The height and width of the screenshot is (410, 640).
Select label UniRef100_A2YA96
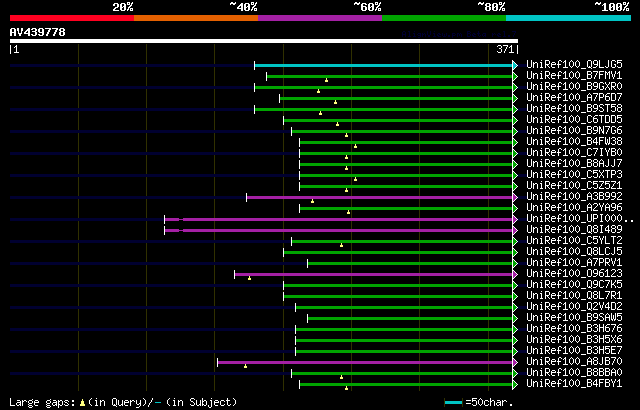[x=574, y=208]
